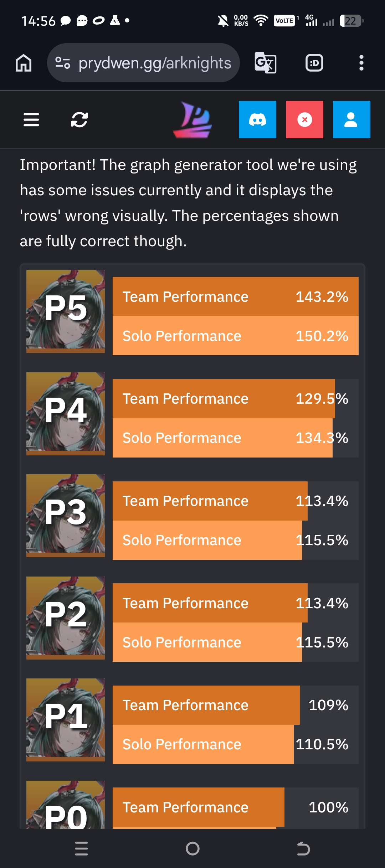
Task: Tap the refresh arrows icon
Action: (x=79, y=119)
